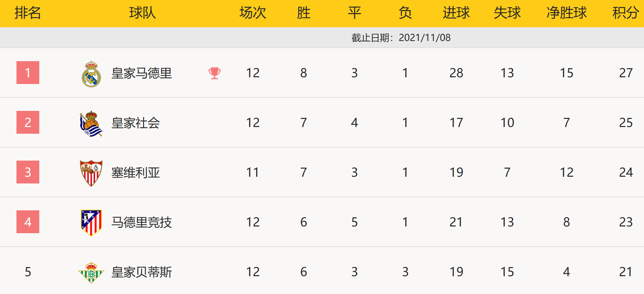Viewport: 644px width, 294px height.
Task: Click the red rank 4 badge
Action: pos(28,222)
